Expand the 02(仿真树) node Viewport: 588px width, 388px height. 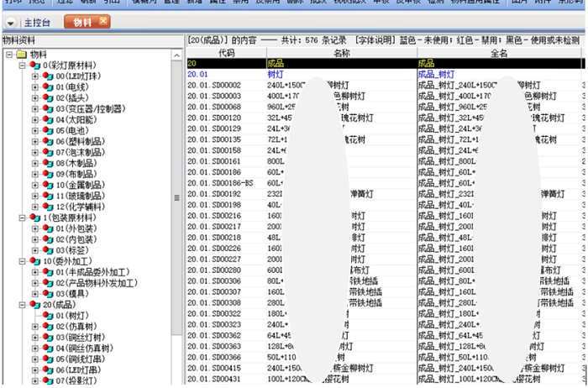tap(35, 327)
